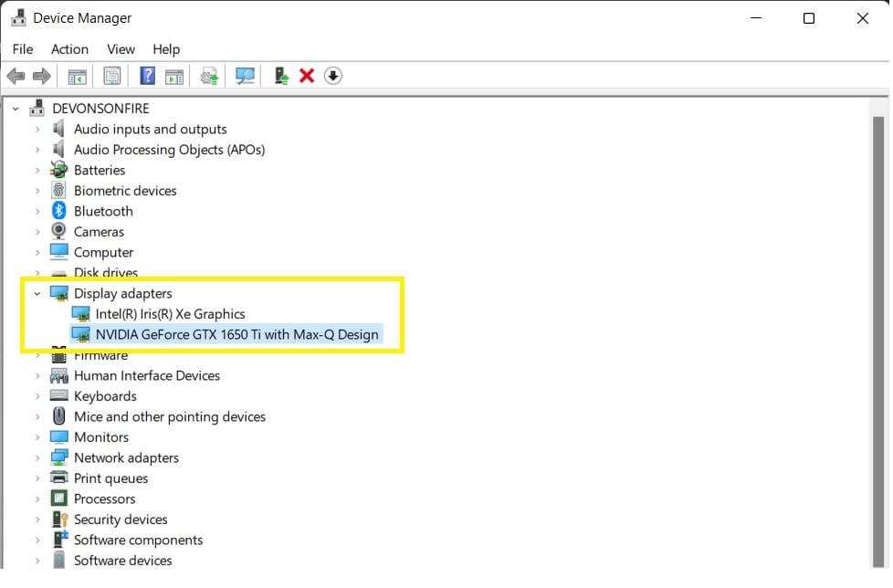
Task: Select Mice and other pointing devices
Action: 169,417
